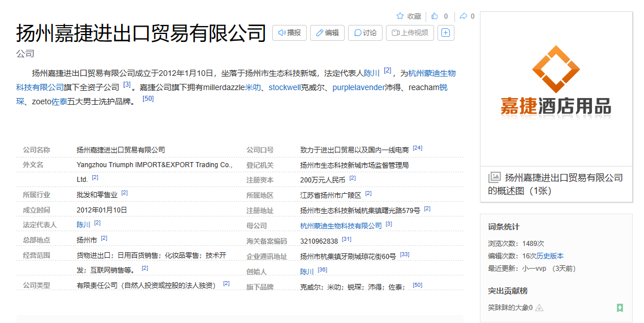Select the 2012年01月10日 founding date

(x=101, y=210)
